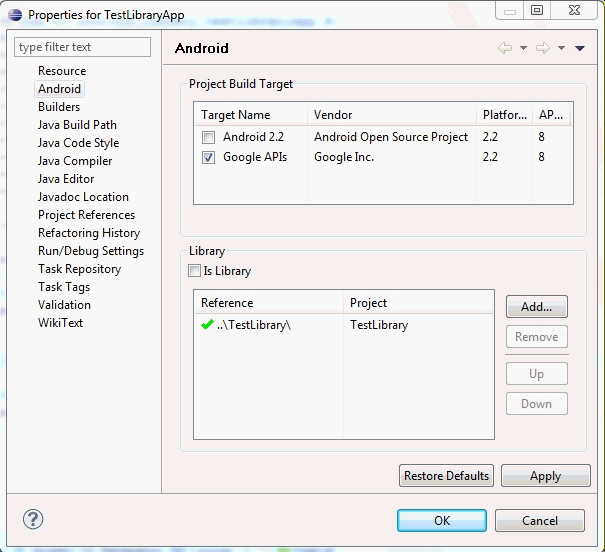Open Refactoring History page
Image resolution: width=605 pixels, height=552 pixels.
pos(89,233)
